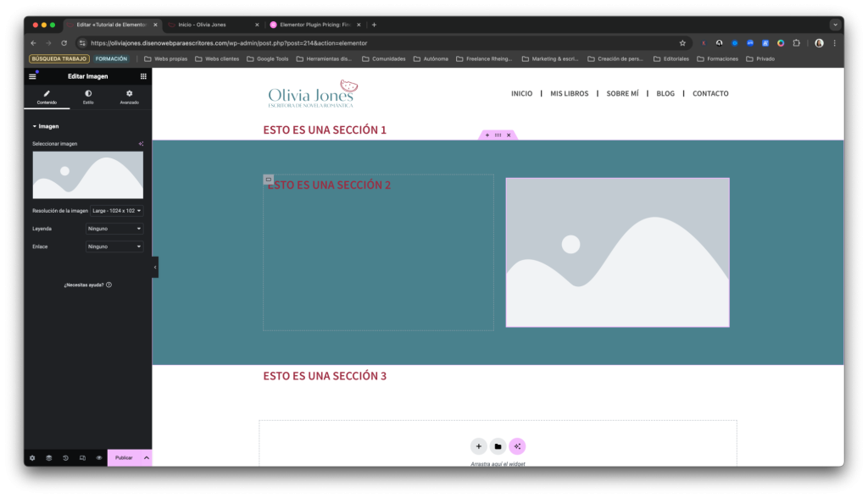Open the revision history icon

pos(65,457)
